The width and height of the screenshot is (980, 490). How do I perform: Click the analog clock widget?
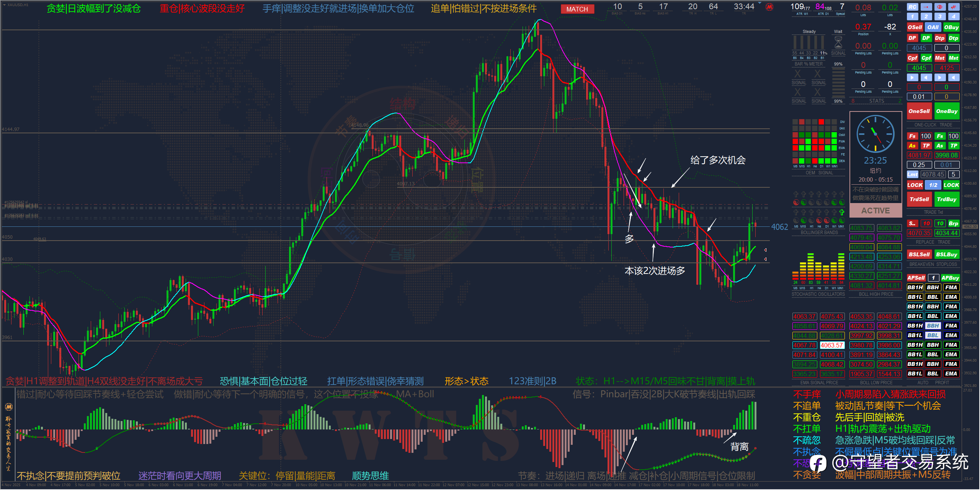click(875, 134)
